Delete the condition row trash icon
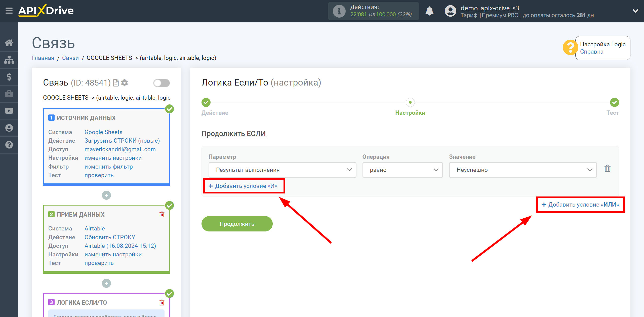The height and width of the screenshot is (317, 644). tap(608, 169)
